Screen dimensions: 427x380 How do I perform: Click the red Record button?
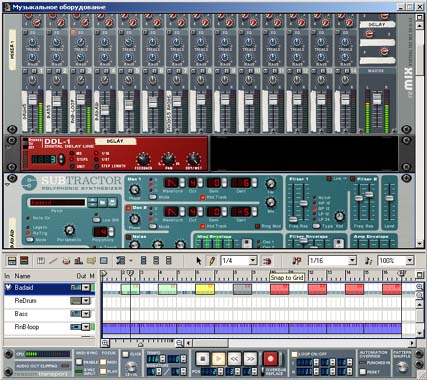coord(271,359)
